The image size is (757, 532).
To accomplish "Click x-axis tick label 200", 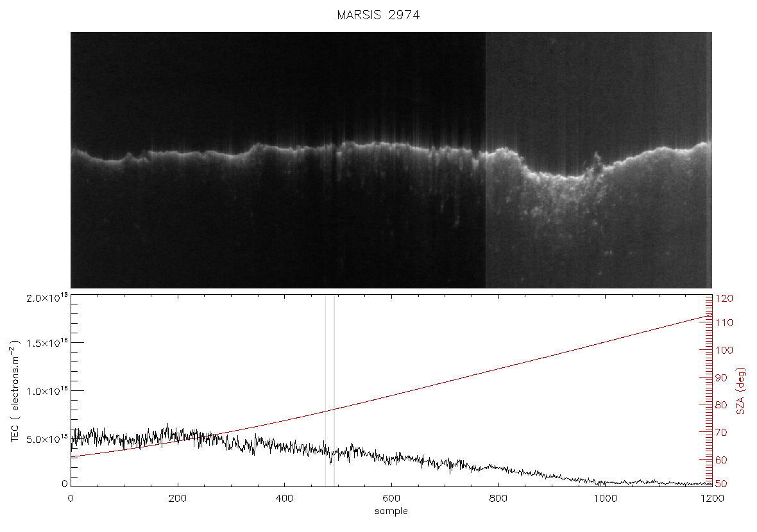I will pyautogui.click(x=178, y=498).
